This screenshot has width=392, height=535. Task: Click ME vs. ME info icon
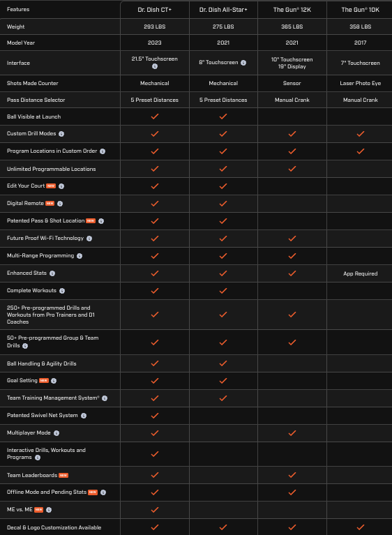click(x=49, y=510)
